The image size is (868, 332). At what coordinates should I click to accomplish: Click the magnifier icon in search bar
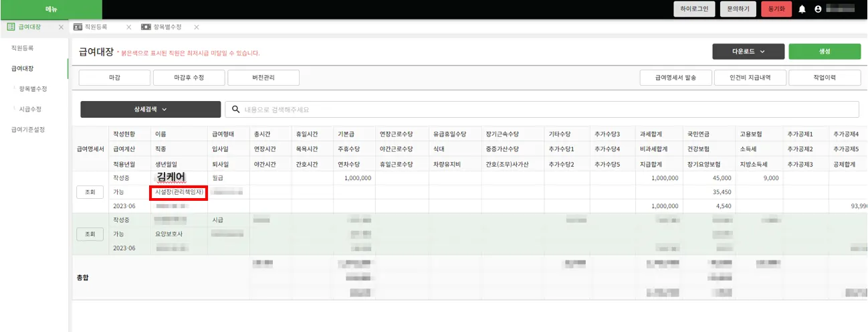tap(237, 109)
